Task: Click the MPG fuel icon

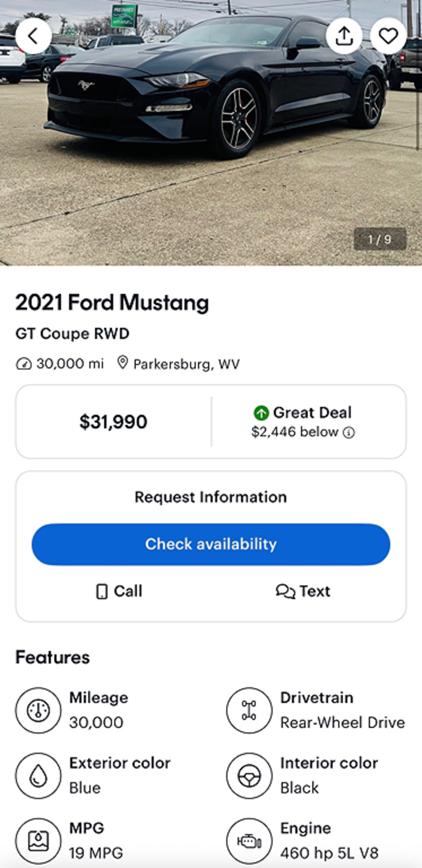Action: tap(38, 841)
